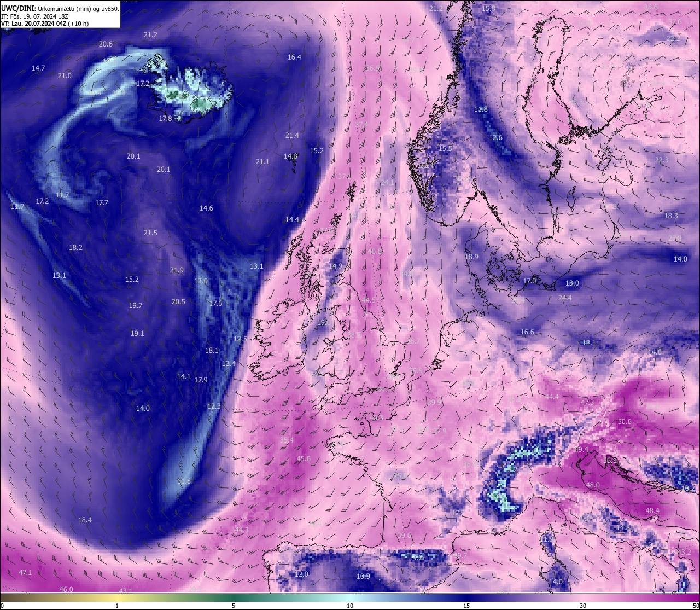
Task: Click the 17.6 map value
Action: [215, 304]
